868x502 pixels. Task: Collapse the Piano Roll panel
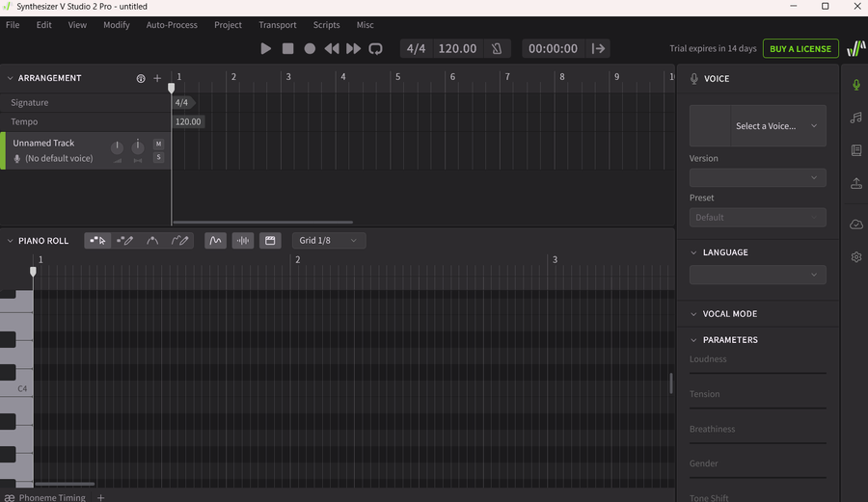point(10,241)
